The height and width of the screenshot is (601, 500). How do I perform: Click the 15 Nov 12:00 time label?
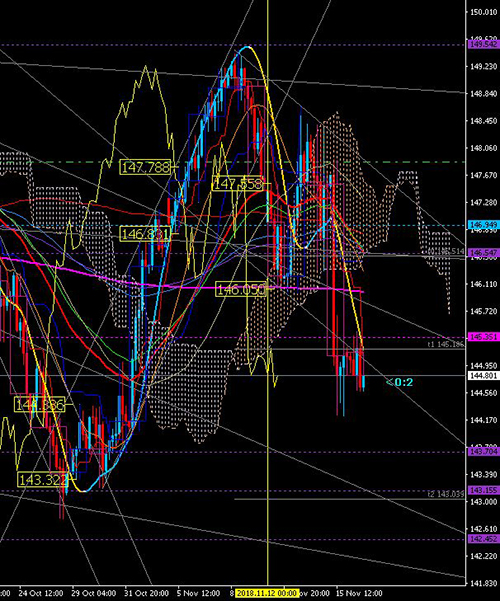(359, 593)
